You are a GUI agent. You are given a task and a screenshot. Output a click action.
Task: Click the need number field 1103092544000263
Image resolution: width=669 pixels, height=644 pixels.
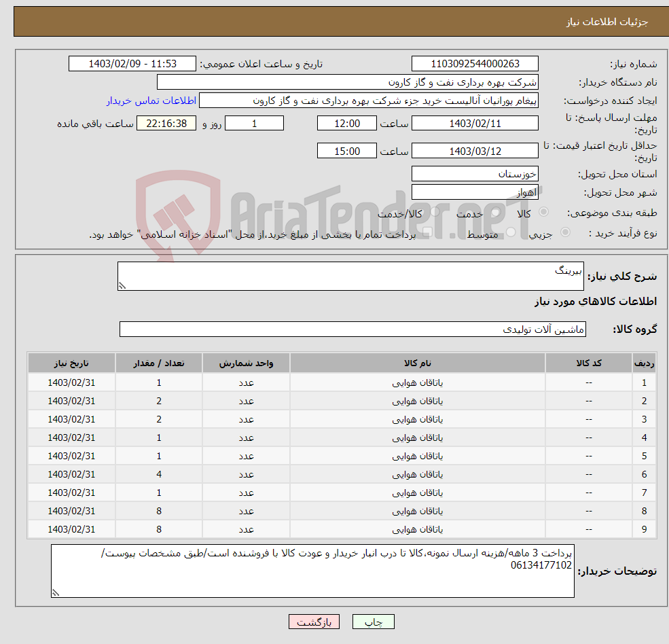475,64
